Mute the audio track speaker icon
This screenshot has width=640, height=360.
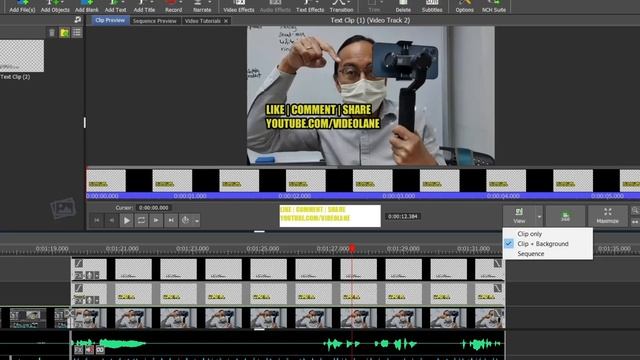pos(89,350)
